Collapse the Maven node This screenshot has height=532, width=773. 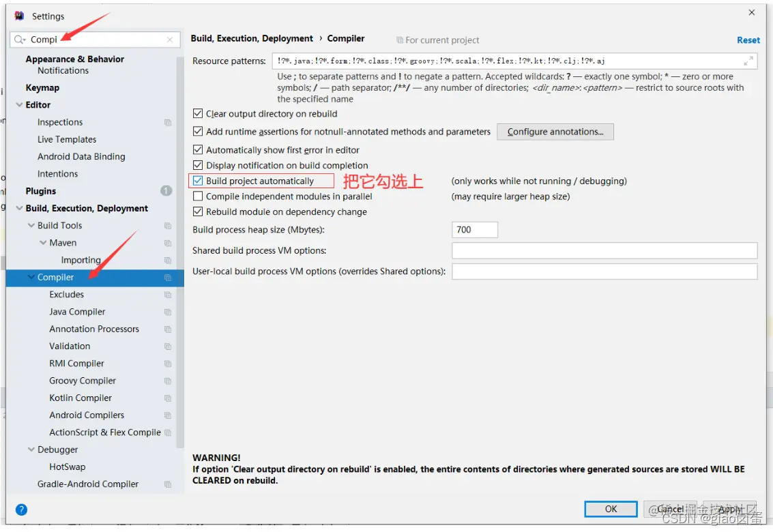43,243
